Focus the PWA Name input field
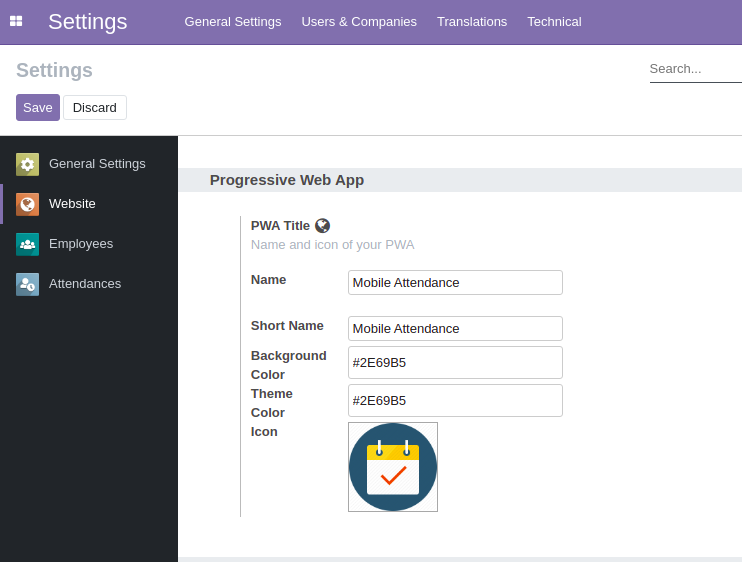This screenshot has height=562, width=742. click(455, 282)
